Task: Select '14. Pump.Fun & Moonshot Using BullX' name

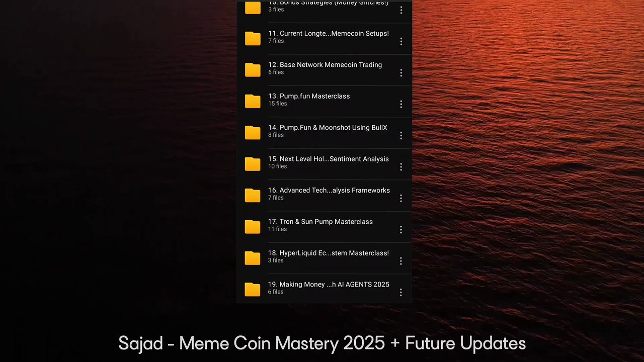Action: tap(328, 128)
